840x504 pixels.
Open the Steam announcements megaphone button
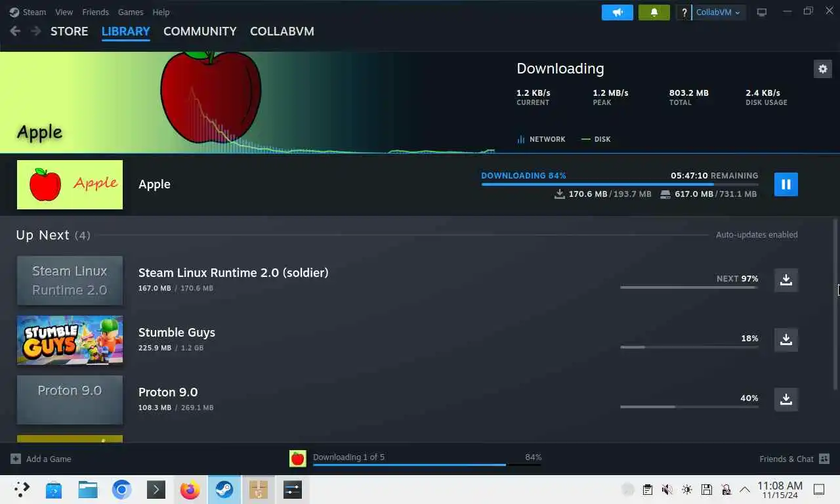click(x=617, y=12)
